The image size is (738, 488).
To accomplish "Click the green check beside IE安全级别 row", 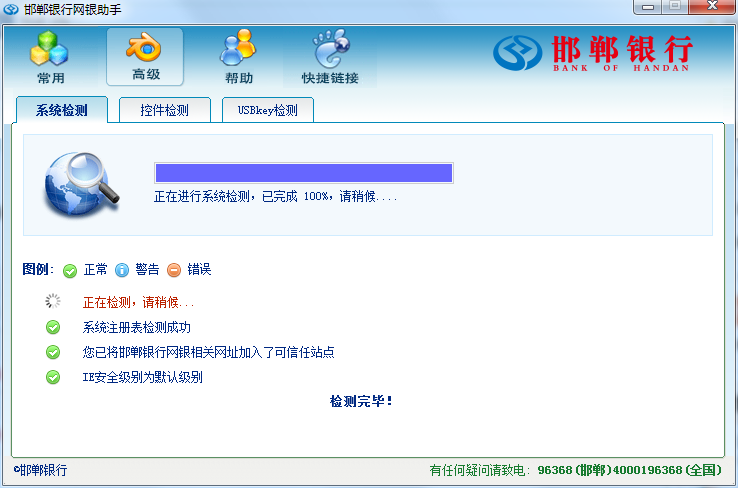I will click(x=53, y=377).
